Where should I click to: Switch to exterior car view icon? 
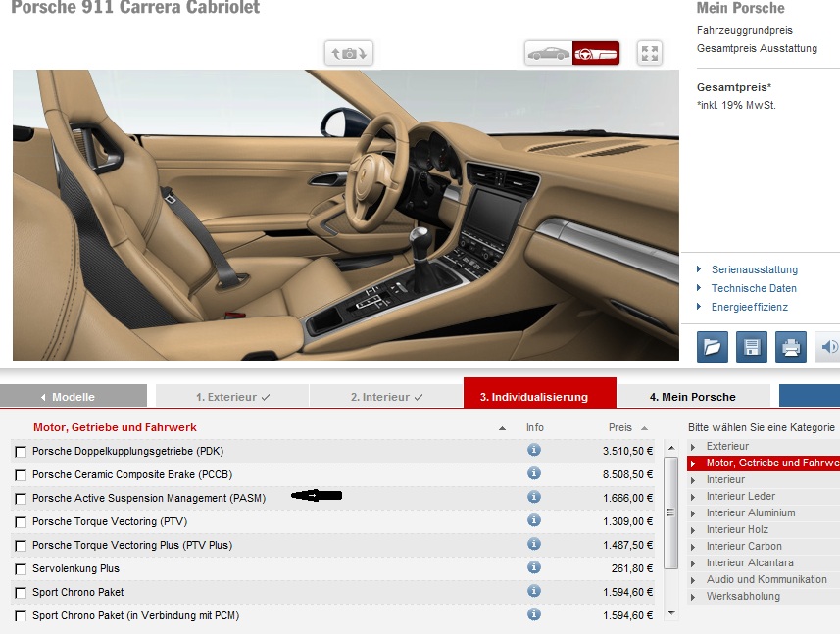click(549, 54)
